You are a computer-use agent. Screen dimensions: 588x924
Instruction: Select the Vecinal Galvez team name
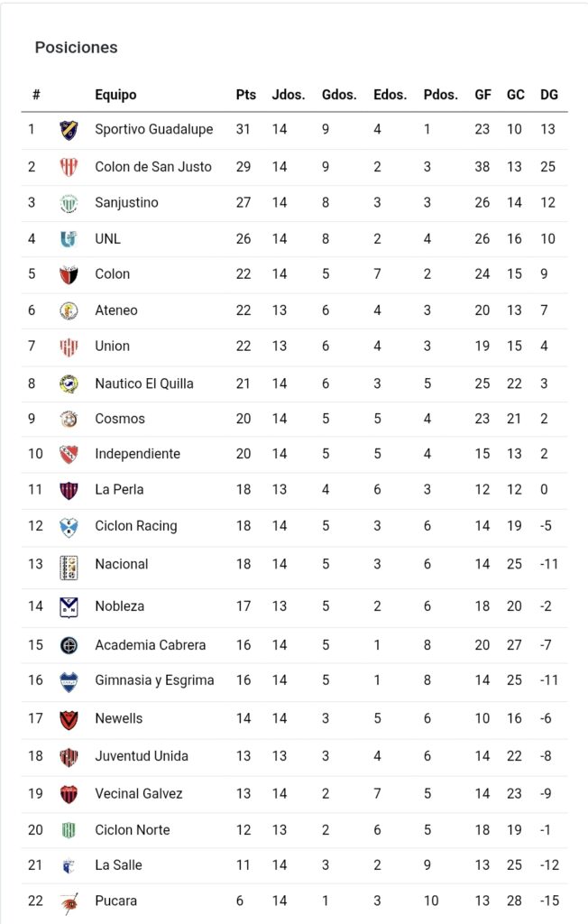point(139,794)
